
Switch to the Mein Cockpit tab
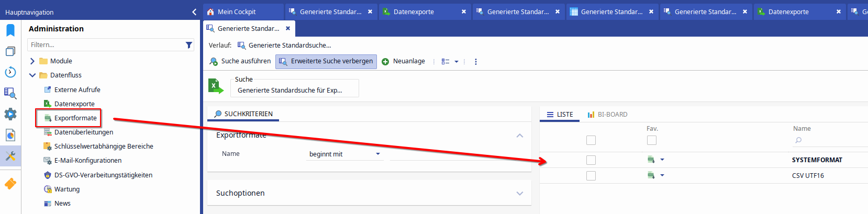(237, 12)
